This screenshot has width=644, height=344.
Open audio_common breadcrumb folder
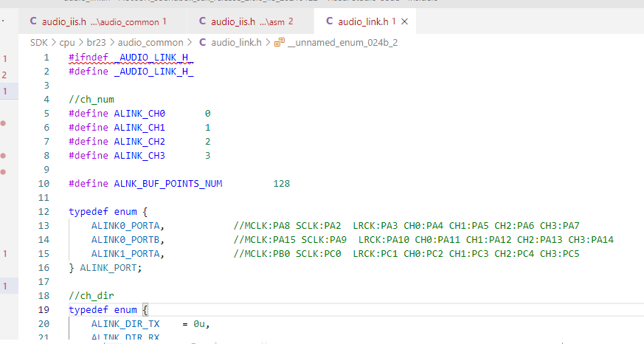click(150, 42)
